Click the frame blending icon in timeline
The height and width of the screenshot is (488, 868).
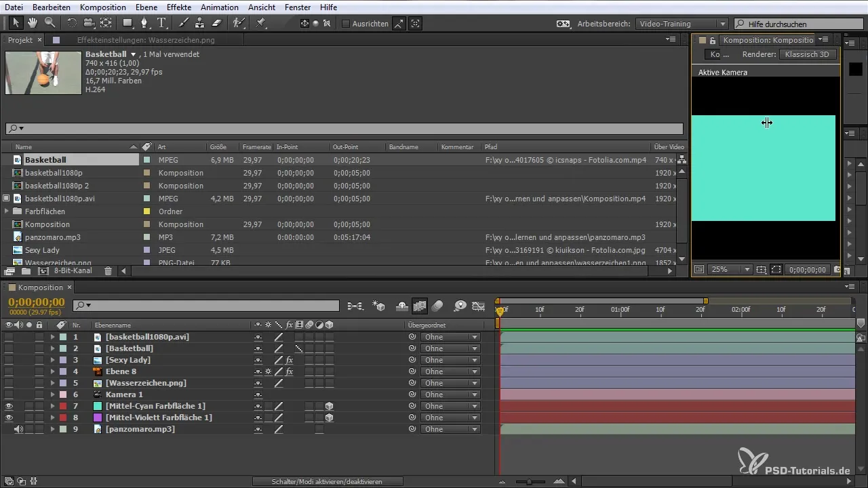pos(420,306)
